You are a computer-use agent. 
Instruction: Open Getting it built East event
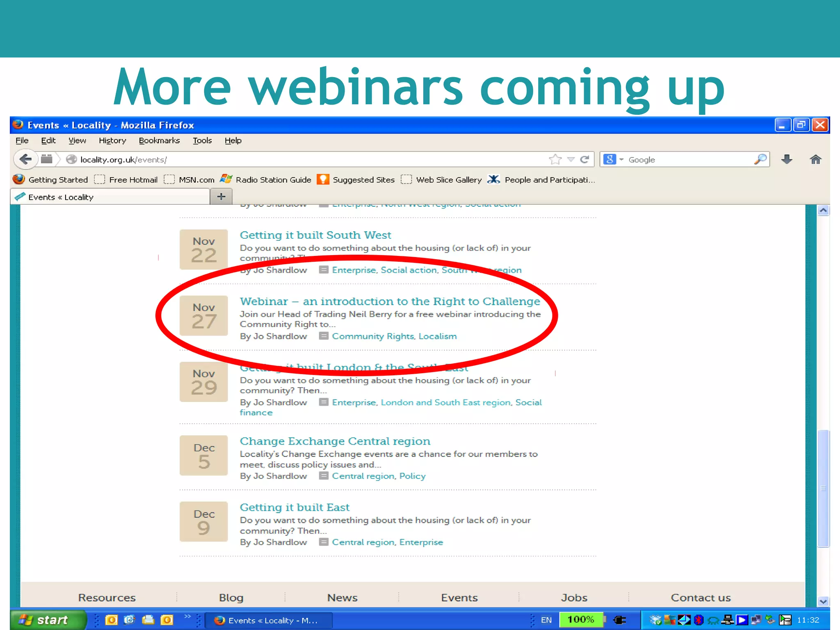[294, 507]
